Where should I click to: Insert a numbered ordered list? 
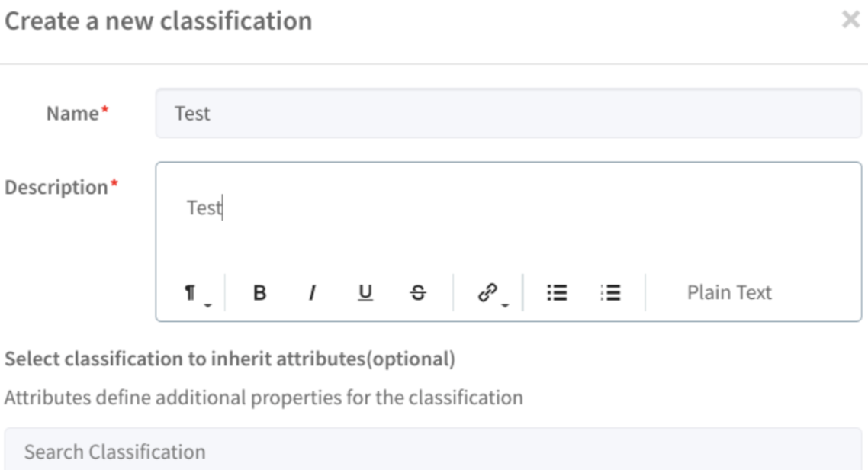(610, 293)
